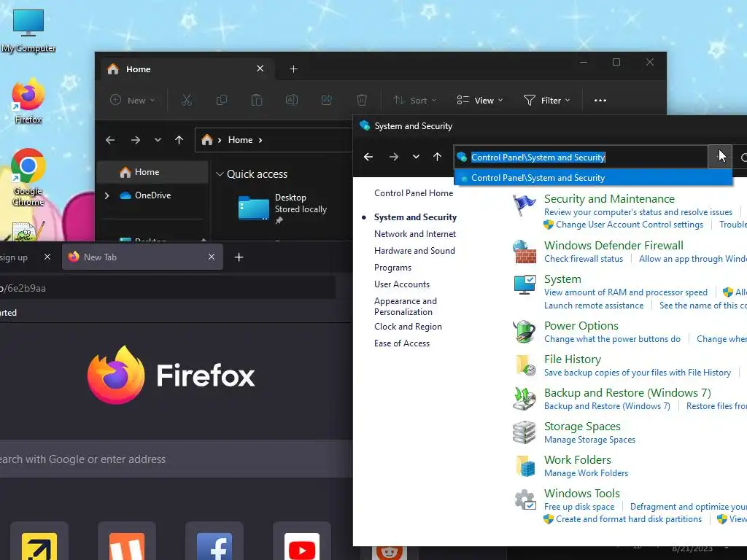Click Check firewall status link
The image size is (747, 560).
coord(584,259)
